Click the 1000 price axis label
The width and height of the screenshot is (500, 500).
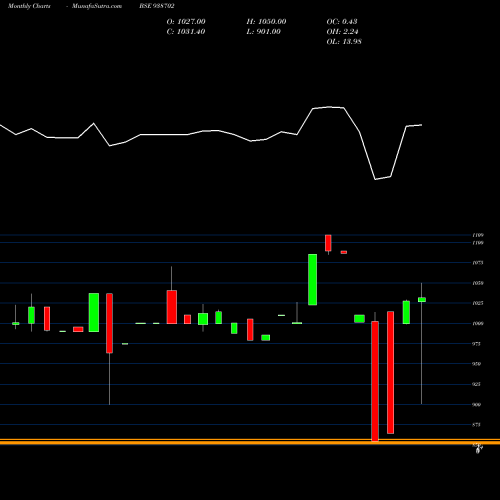pyautogui.click(x=478, y=323)
